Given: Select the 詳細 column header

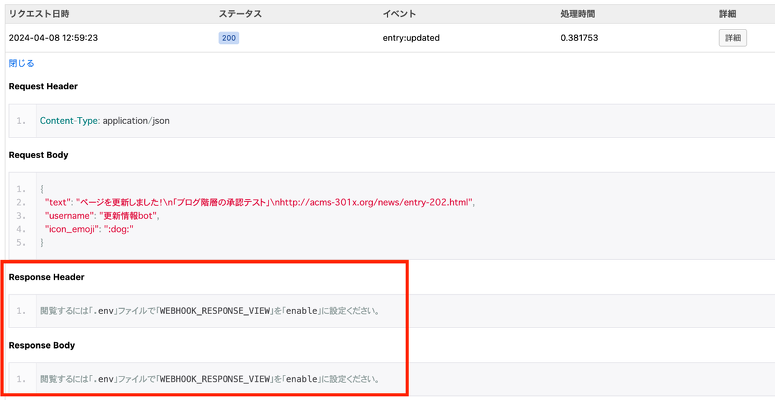Looking at the screenshot, I should coord(728,14).
